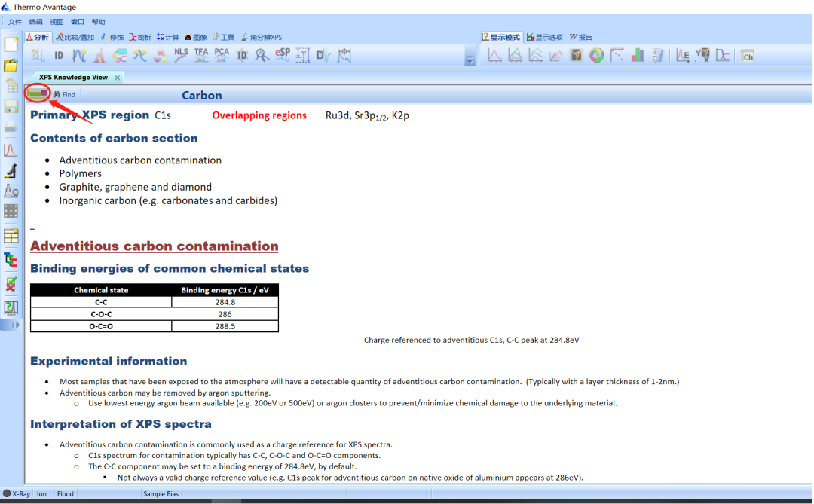Click the three-circles overlap icon

(x=161, y=55)
